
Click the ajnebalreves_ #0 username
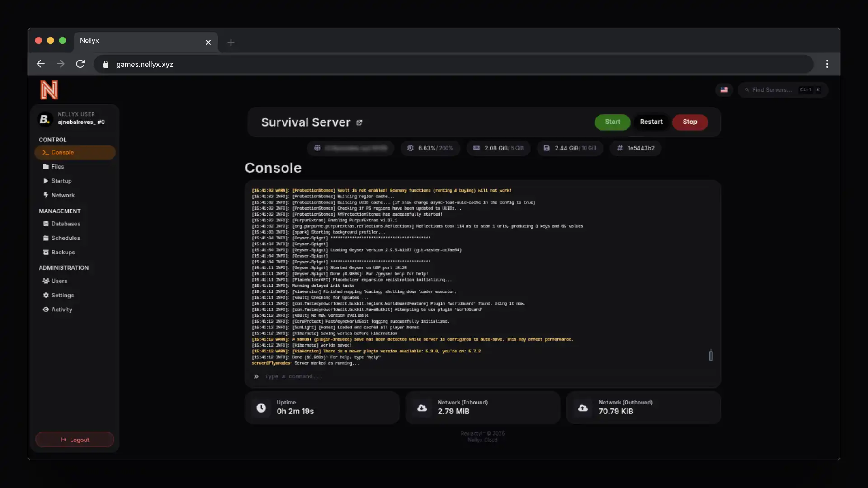point(81,122)
